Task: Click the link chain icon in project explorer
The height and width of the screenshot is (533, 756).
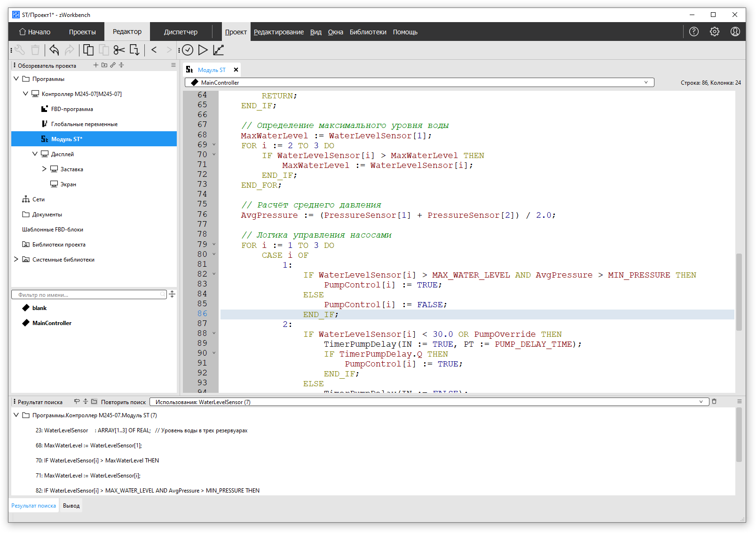Action: 113,65
